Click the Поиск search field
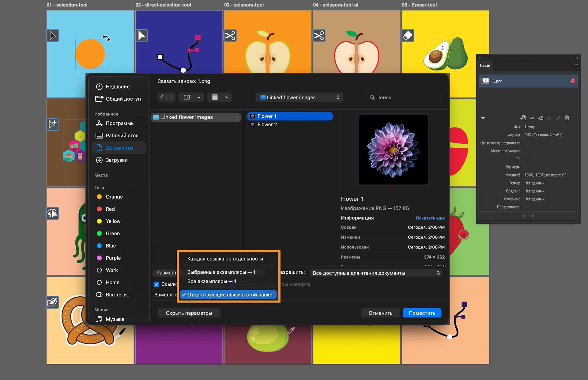Image resolution: width=588 pixels, height=380 pixels. pos(404,97)
